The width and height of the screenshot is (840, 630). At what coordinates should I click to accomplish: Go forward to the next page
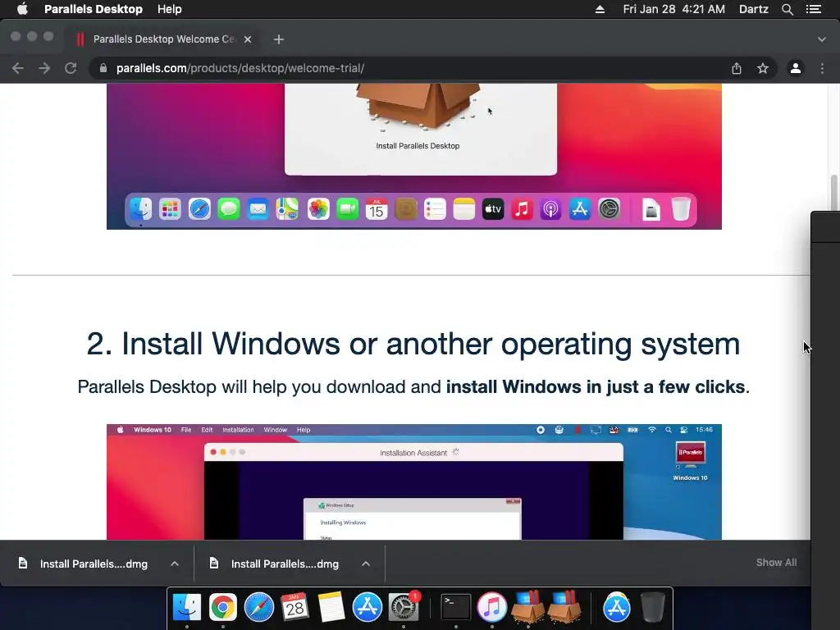[x=44, y=68]
